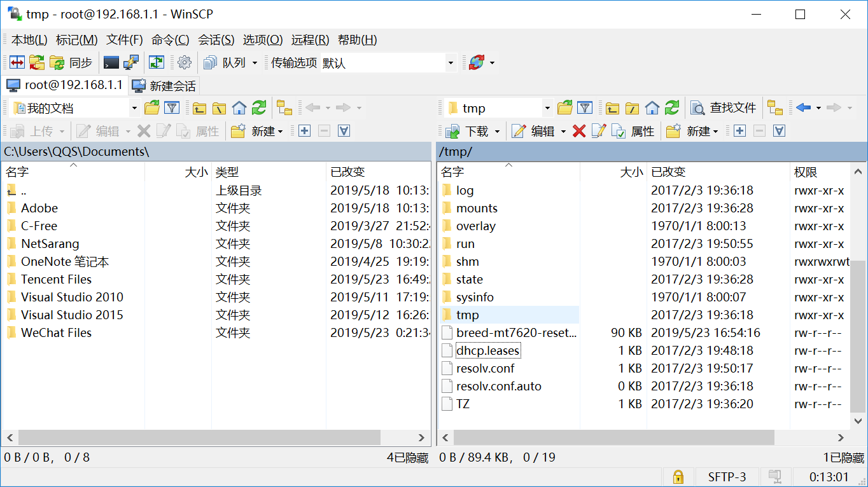The height and width of the screenshot is (487, 868).
Task: Open the tmp remote directory dropdown
Action: click(x=547, y=108)
